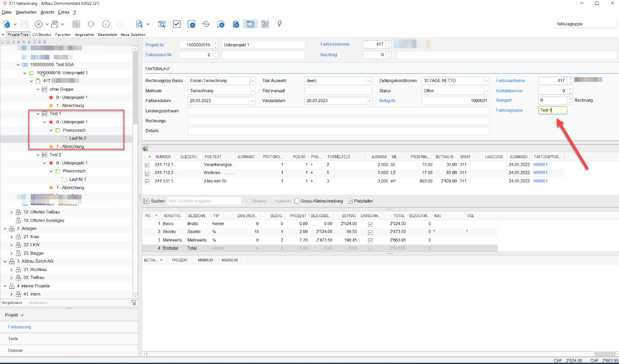Click the cancel/delete circle X icon
The image size is (619, 364).
(38, 24)
